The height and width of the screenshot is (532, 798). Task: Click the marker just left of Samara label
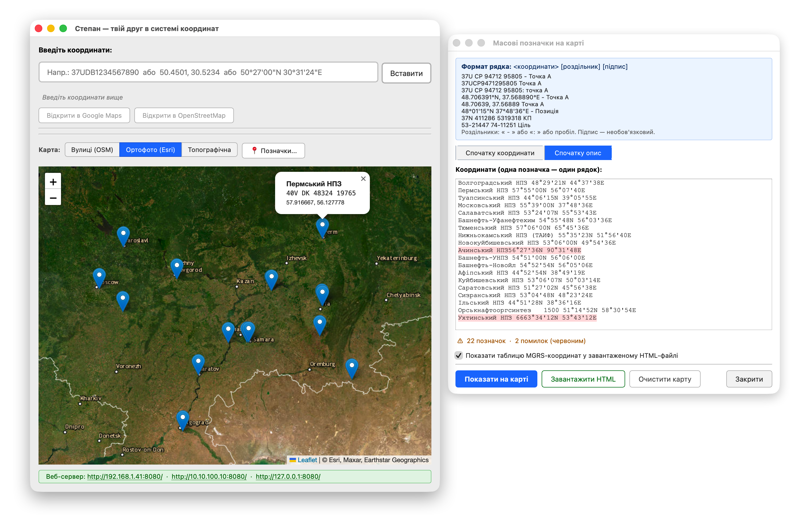(248, 332)
